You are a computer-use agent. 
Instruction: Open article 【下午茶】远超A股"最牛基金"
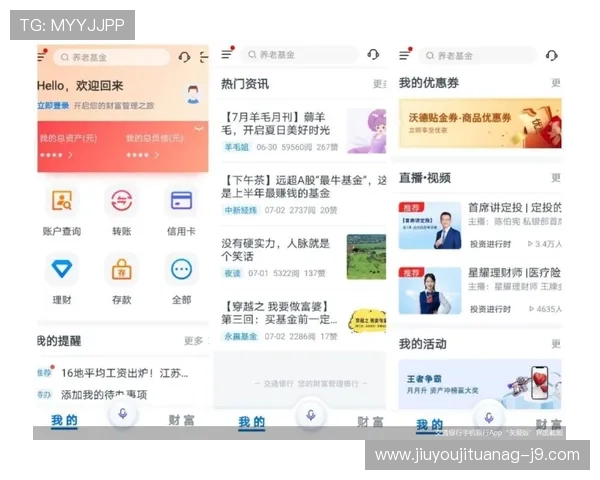coord(304,186)
